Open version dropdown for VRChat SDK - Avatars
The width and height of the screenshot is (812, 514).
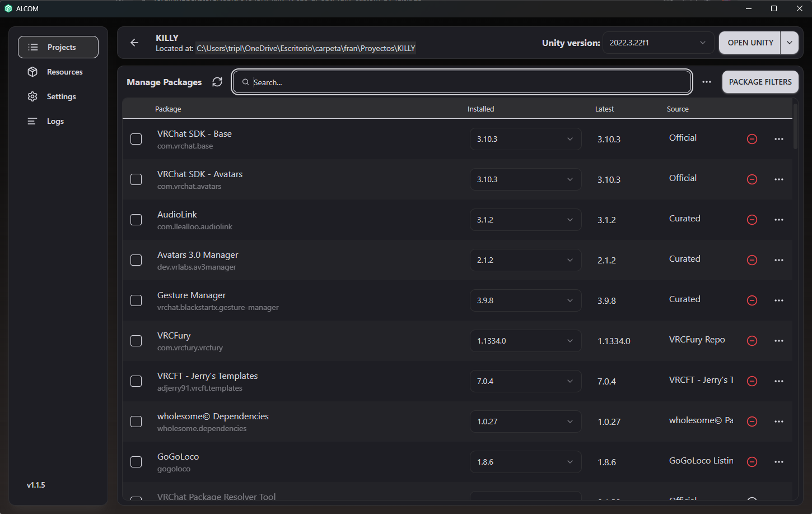525,179
